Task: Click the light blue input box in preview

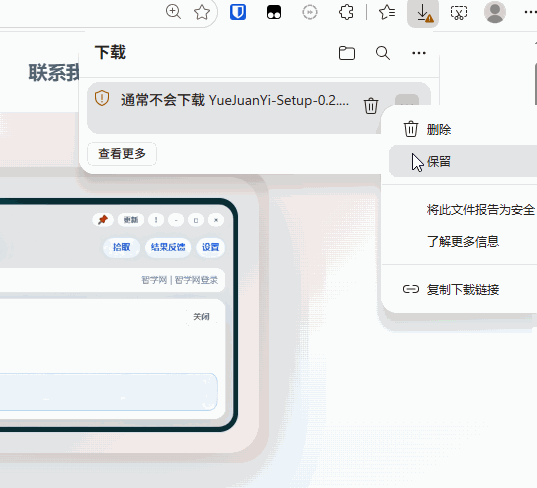Action: [109, 392]
